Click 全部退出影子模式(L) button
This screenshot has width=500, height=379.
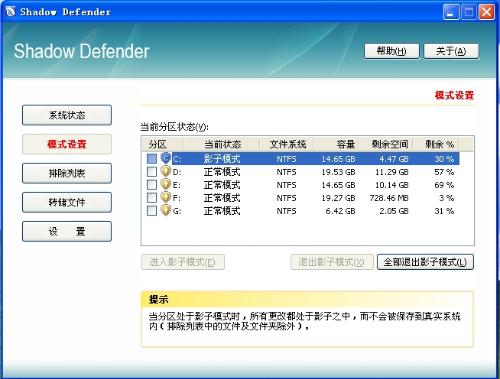pos(425,262)
